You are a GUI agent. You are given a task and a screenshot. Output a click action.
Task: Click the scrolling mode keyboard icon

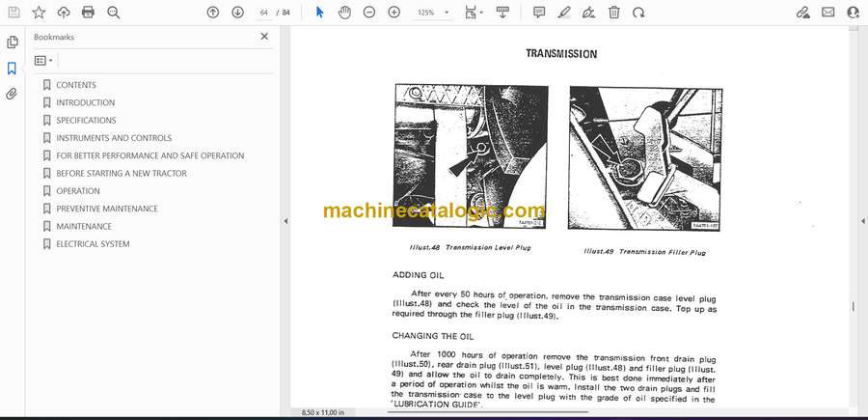pos(502,13)
